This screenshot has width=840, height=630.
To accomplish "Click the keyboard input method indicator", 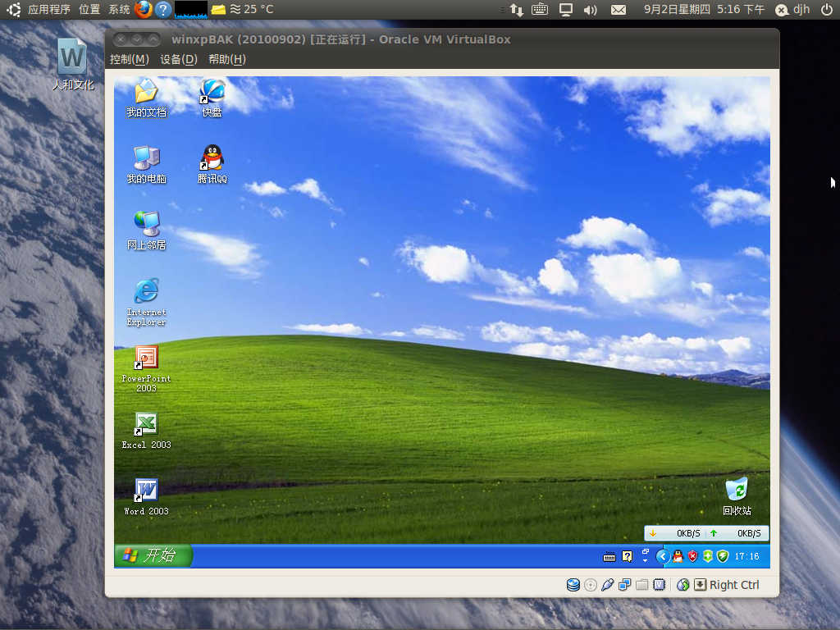I will pyautogui.click(x=540, y=9).
